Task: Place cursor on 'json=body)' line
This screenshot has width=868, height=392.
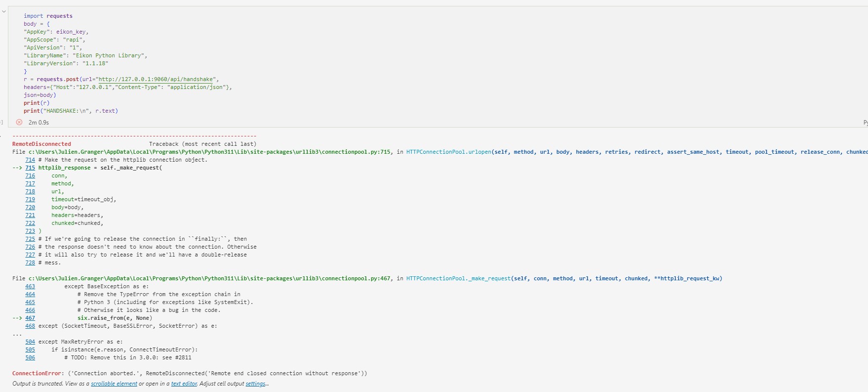Action: pyautogui.click(x=40, y=95)
